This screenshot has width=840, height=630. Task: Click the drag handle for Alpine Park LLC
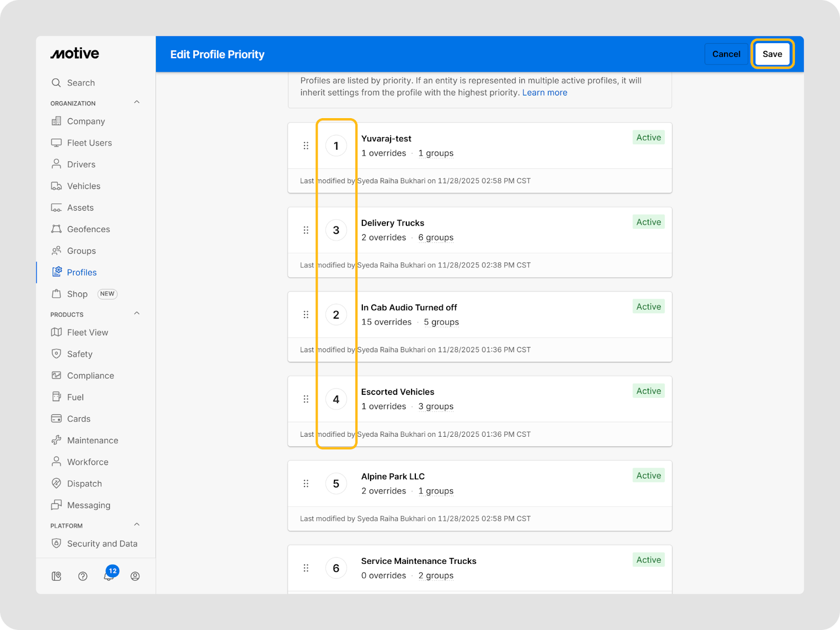click(306, 484)
